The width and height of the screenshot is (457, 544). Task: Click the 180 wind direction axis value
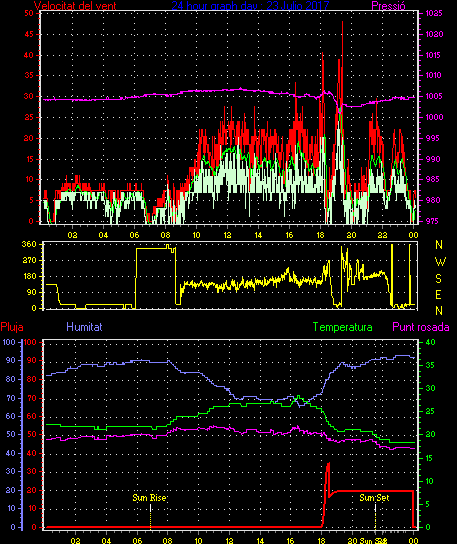tap(29, 276)
